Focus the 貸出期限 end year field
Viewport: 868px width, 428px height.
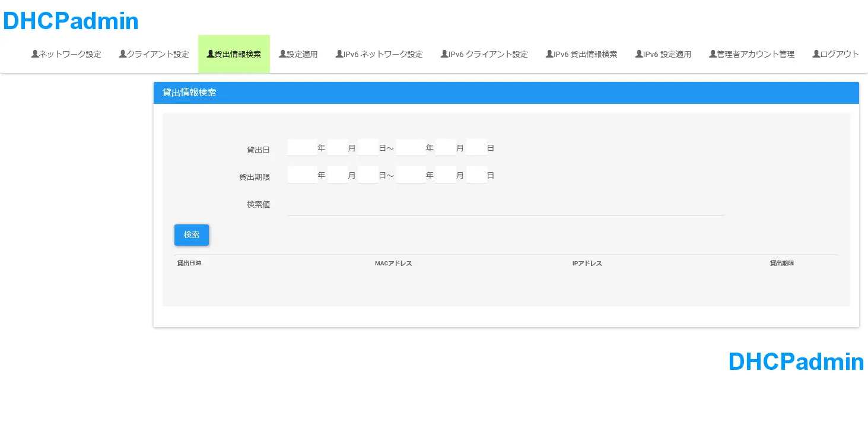(x=411, y=175)
